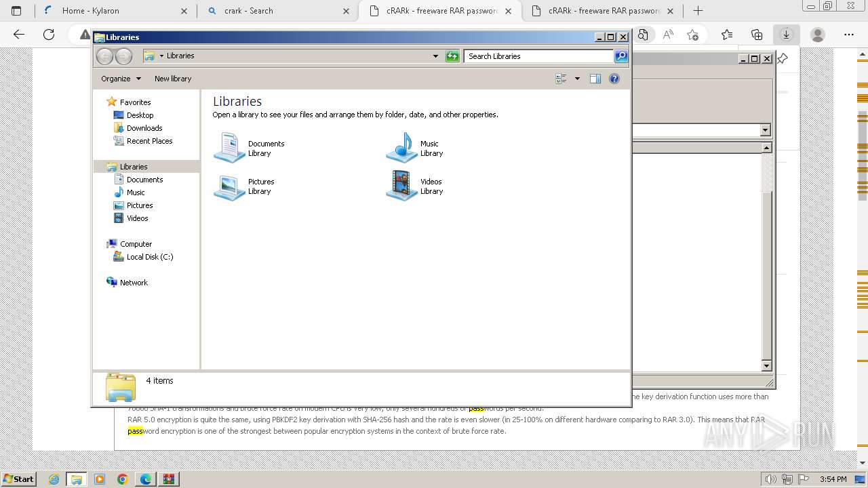The height and width of the screenshot is (488, 868).
Task: Click the 3:54 PM clock
Action: pyautogui.click(x=833, y=479)
